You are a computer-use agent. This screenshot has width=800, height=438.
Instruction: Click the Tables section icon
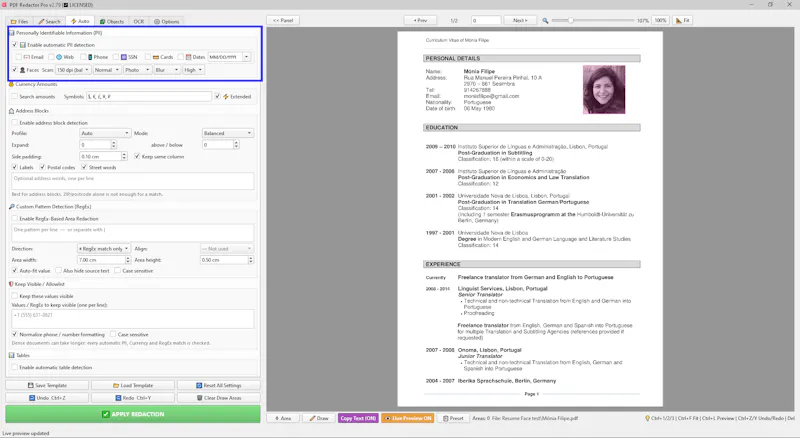pos(11,355)
